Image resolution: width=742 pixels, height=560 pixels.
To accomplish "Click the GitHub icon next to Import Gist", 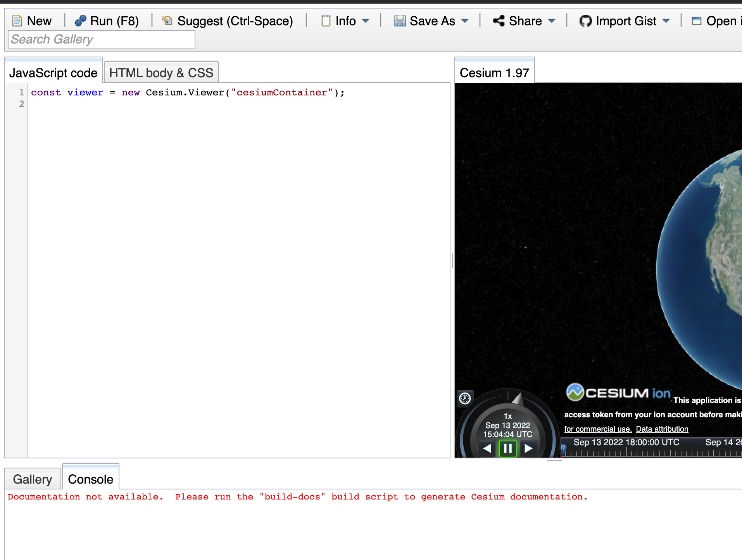I will point(586,21).
